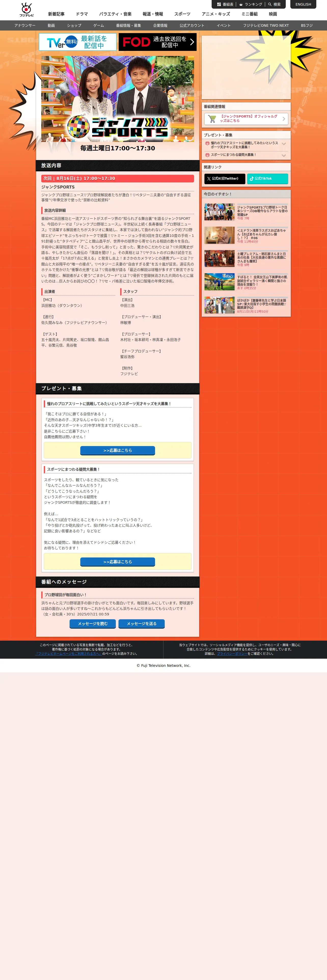This screenshot has height=980, width=327.
Task: Open 土曜プレミアム・明石家さんま thumbnail
Action: pos(220,258)
